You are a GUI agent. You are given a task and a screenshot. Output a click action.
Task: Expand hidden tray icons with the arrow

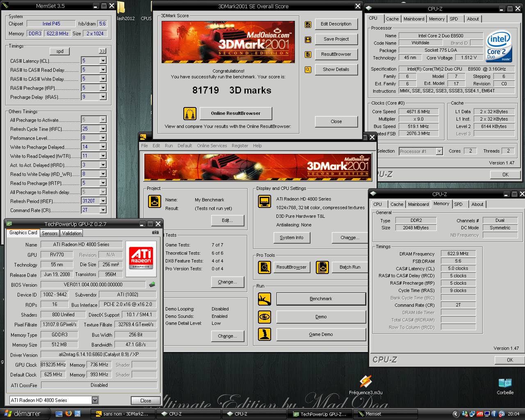(456, 414)
